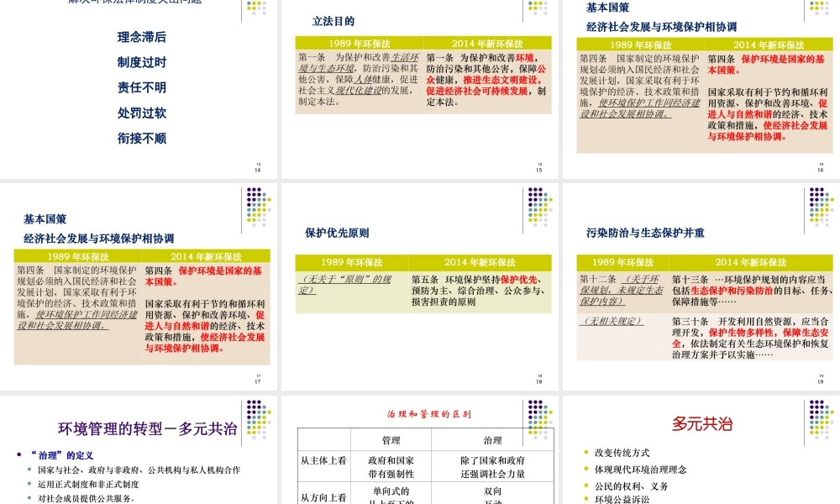Select the 环境管理的转型—多元共治 slide thumbnail
Viewport: 840px width, 504px height.
pyautogui.click(x=139, y=450)
